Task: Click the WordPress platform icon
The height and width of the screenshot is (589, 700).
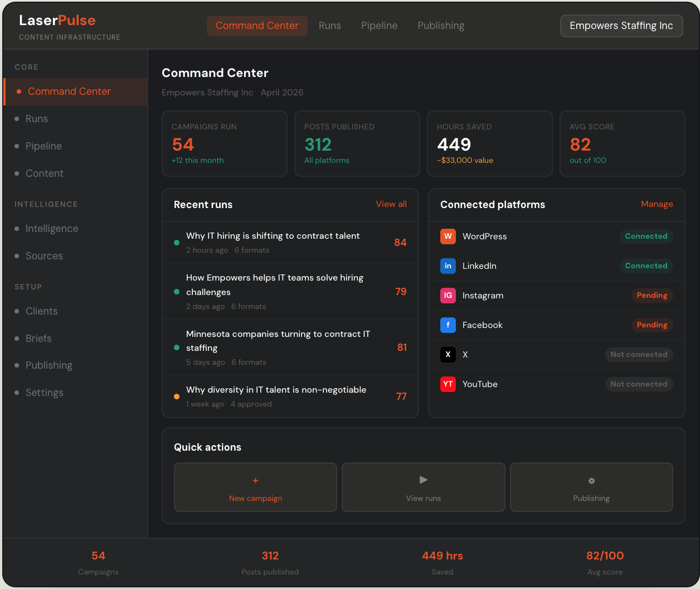Action: point(448,236)
